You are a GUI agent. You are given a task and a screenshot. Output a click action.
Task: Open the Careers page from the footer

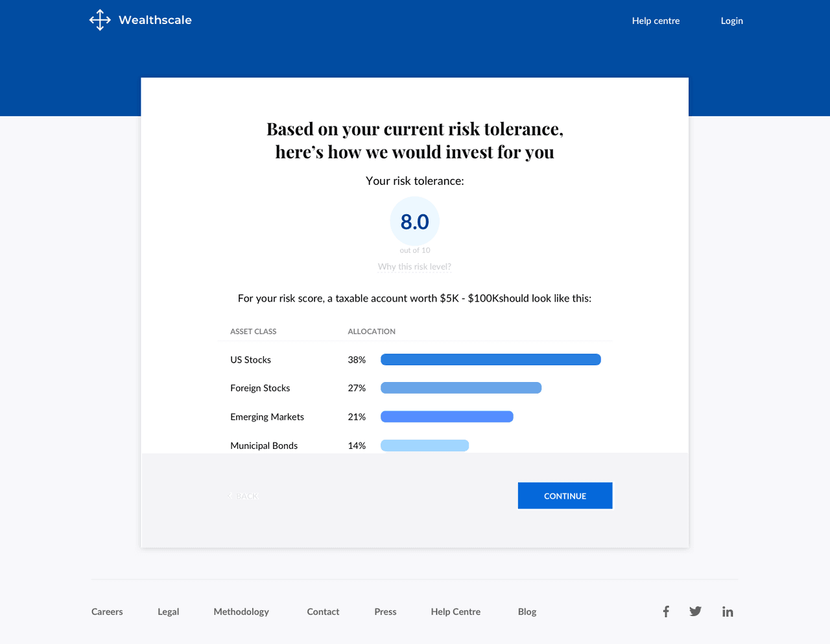click(107, 611)
